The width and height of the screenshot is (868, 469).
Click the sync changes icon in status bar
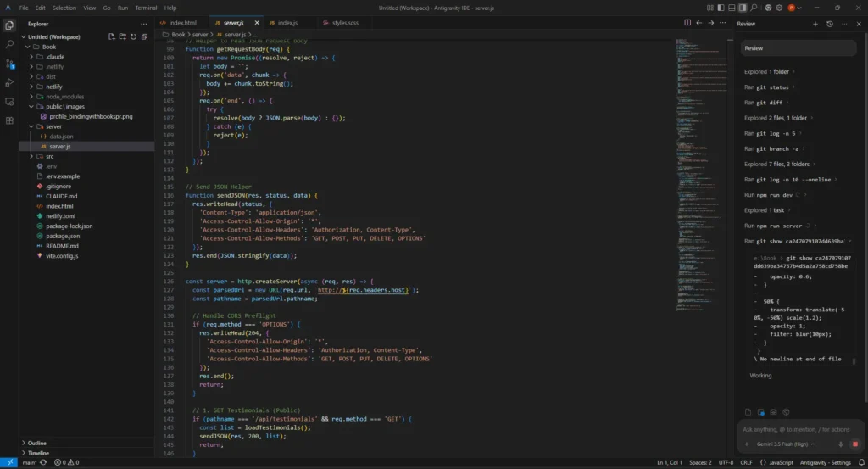click(x=43, y=462)
